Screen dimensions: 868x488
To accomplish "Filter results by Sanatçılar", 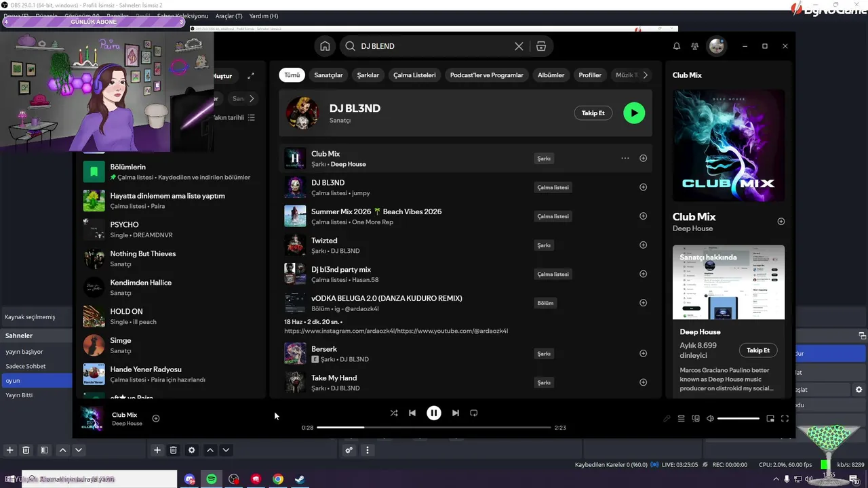I will 328,75.
